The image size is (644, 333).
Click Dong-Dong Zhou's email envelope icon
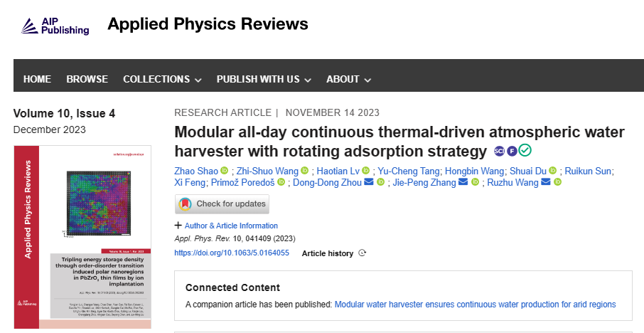369,181
